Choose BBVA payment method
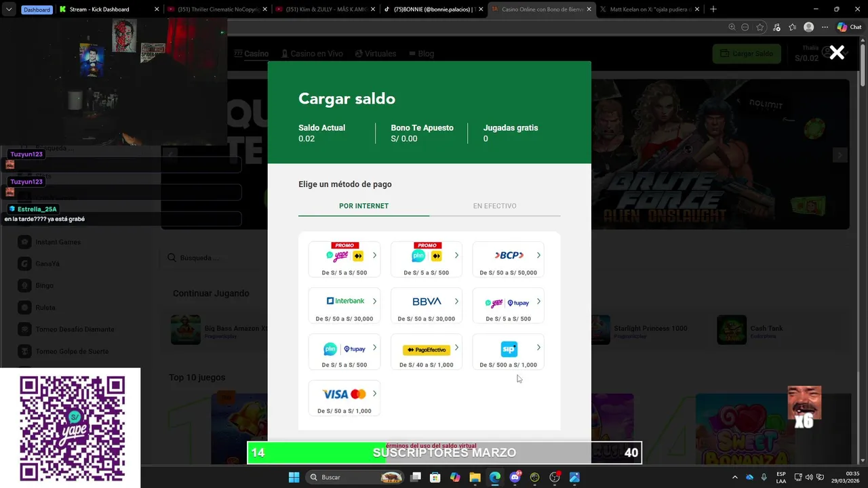 [427, 306]
